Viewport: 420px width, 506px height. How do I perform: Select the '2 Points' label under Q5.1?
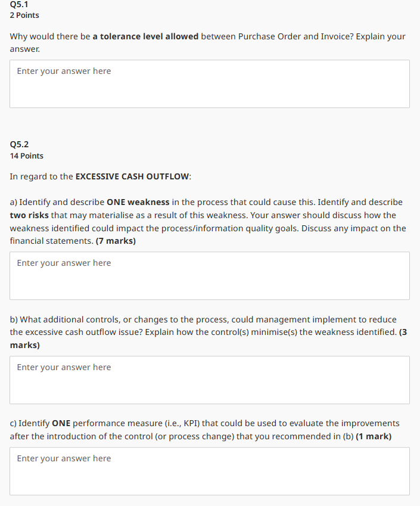pyautogui.click(x=23, y=15)
